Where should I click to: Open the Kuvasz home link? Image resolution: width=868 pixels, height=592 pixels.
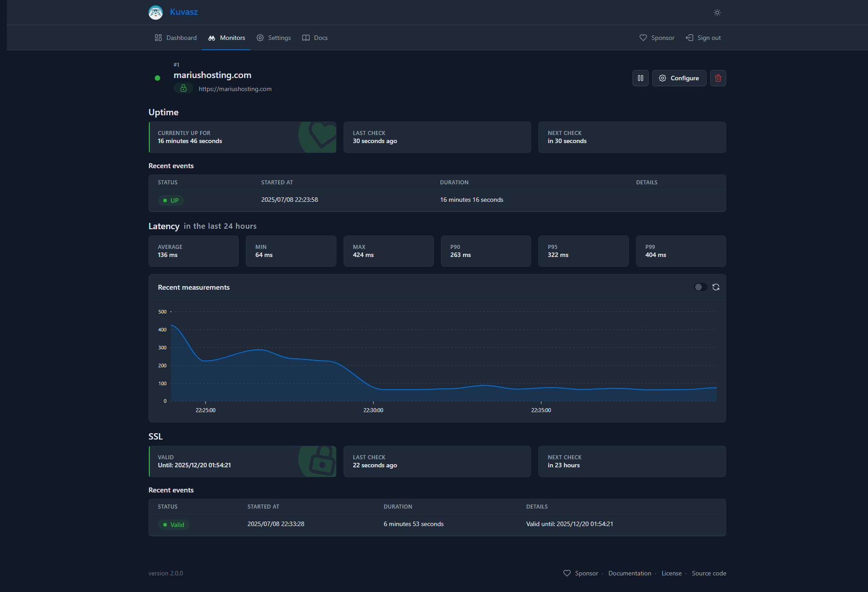click(183, 12)
